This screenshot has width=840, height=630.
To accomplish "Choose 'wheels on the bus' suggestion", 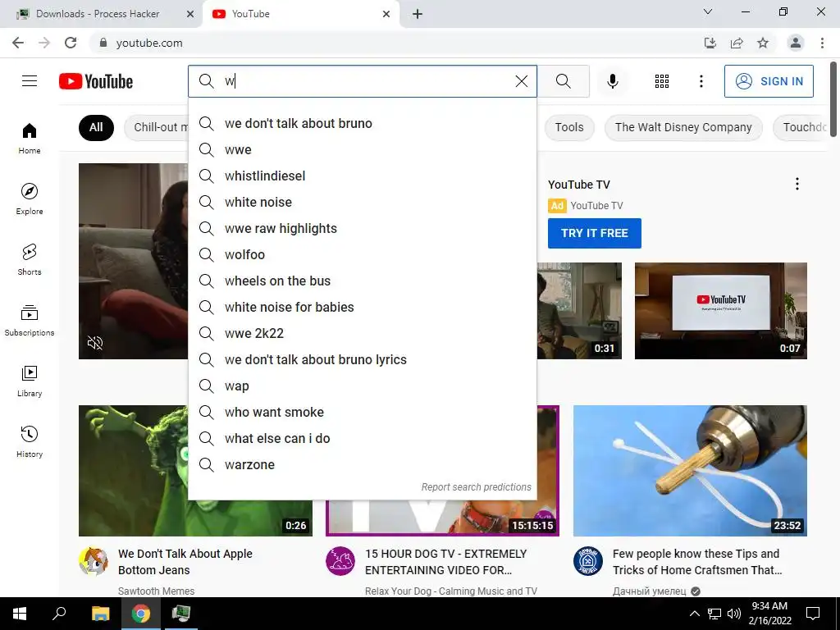I will pyautogui.click(x=362, y=281).
